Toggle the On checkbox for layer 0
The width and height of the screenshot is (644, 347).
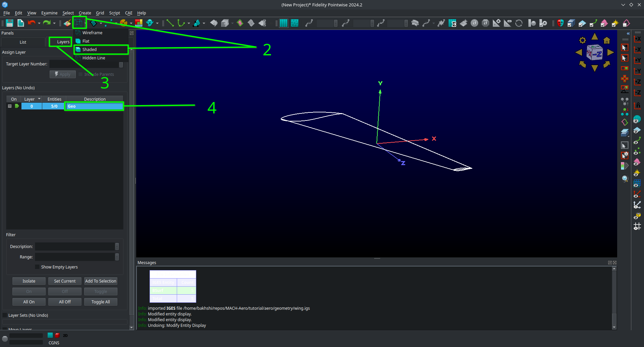point(10,106)
